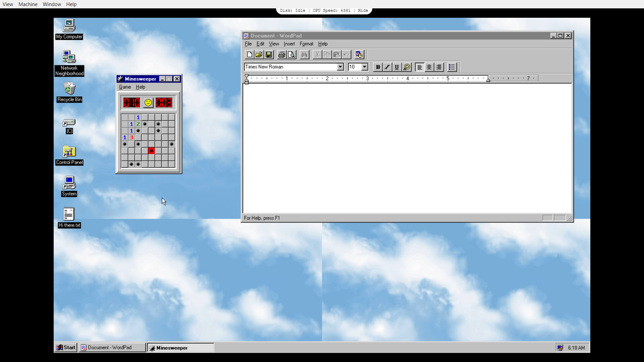Select the Control Panel shortcut
This screenshot has height=362, width=644.
(x=69, y=156)
